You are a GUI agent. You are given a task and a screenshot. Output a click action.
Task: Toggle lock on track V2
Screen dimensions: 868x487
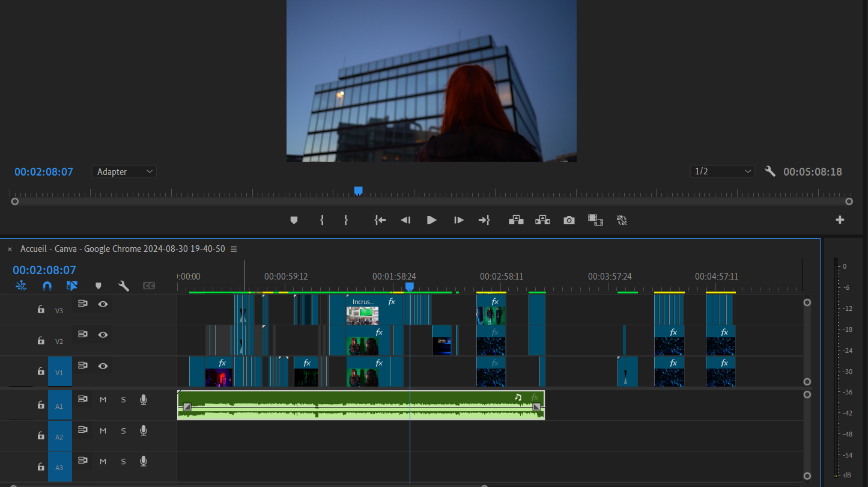[x=41, y=340]
